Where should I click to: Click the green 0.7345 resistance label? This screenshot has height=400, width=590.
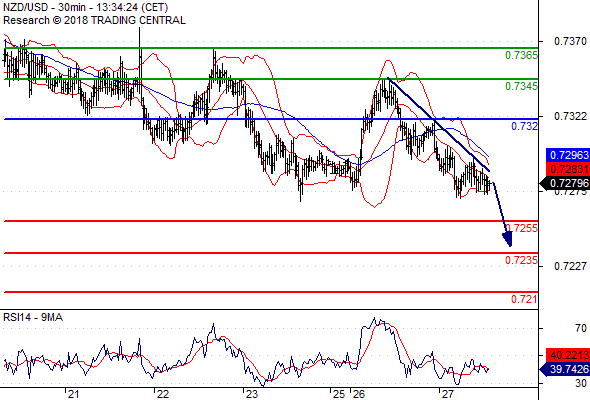coord(521,86)
